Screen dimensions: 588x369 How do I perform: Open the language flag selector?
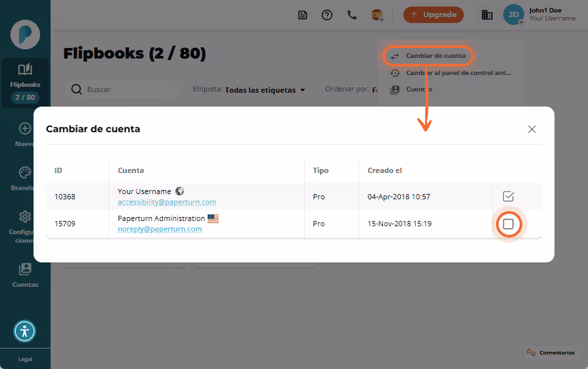pyautogui.click(x=377, y=15)
